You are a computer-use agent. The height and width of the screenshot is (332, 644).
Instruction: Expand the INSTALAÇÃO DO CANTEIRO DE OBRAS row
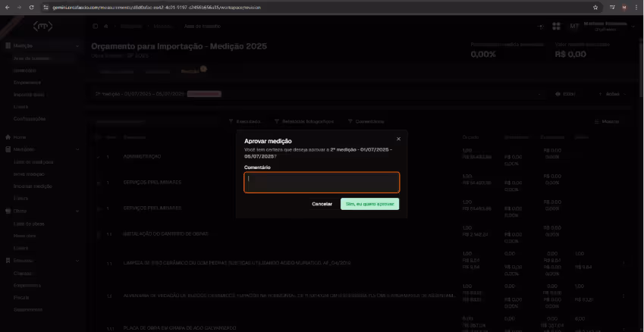(x=98, y=234)
